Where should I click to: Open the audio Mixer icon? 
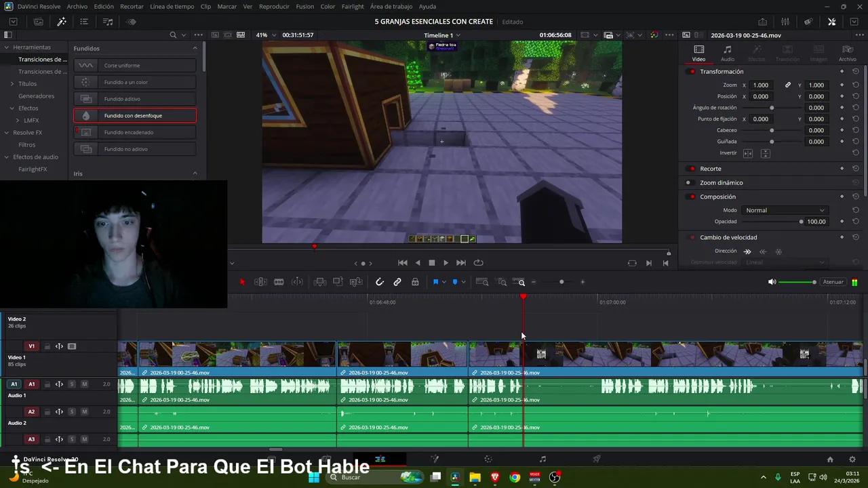785,22
